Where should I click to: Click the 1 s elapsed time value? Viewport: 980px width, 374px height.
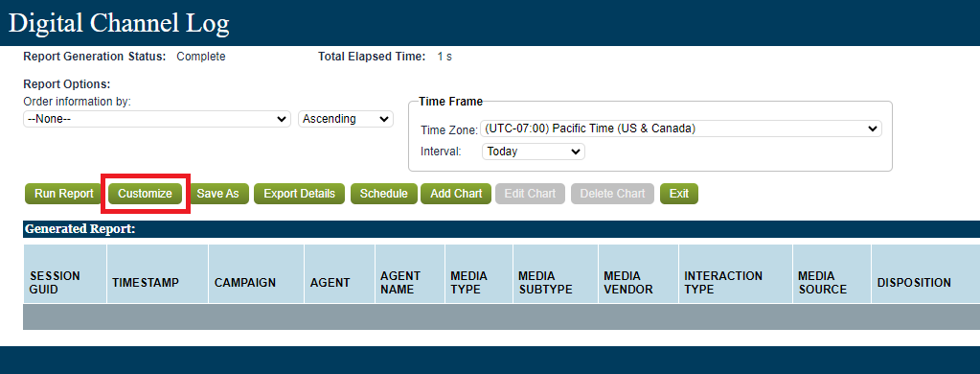[x=444, y=57]
